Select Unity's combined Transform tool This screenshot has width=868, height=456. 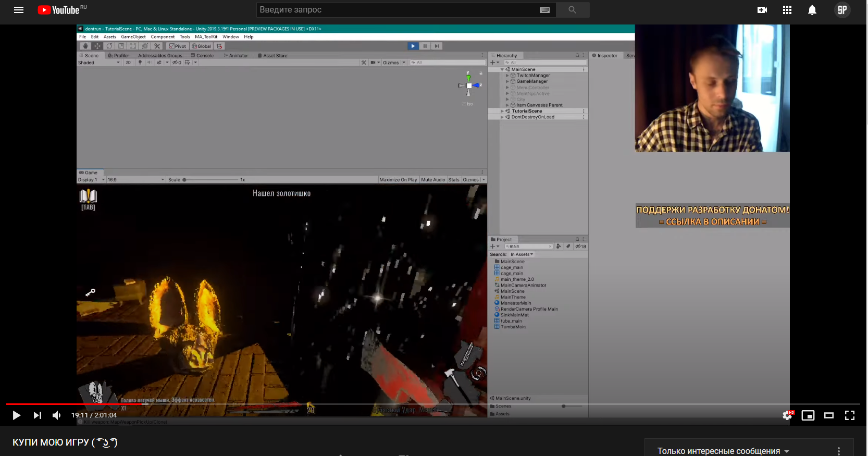pos(145,46)
